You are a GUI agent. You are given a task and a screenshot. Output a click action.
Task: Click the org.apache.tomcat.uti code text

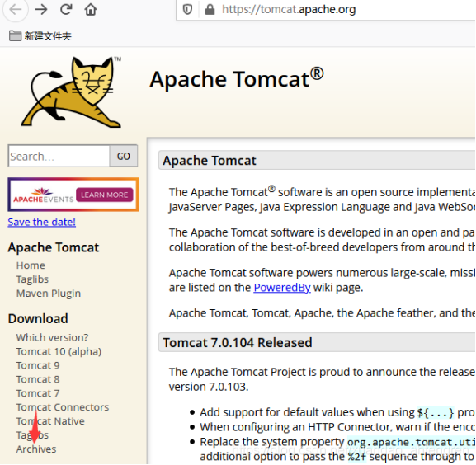(411, 442)
